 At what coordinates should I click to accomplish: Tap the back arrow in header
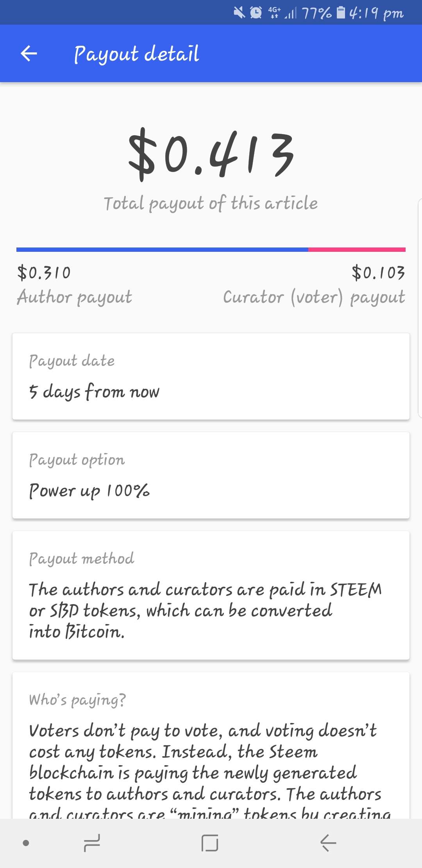click(29, 54)
